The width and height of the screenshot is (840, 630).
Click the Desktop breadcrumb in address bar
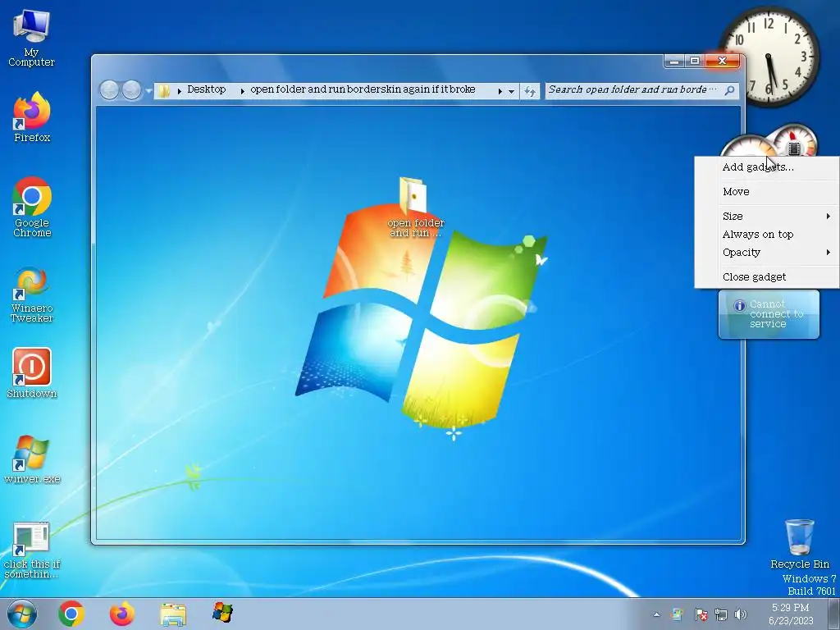206,89
